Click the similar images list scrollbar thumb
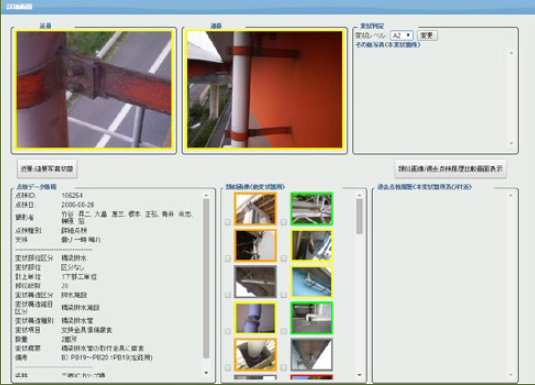The height and width of the screenshot is (385, 535). [x=359, y=216]
